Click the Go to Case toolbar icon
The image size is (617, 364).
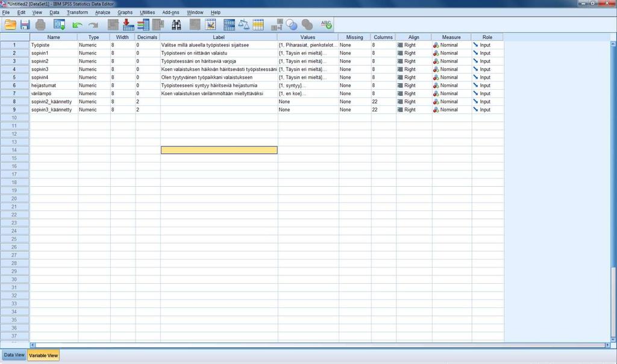113,25
